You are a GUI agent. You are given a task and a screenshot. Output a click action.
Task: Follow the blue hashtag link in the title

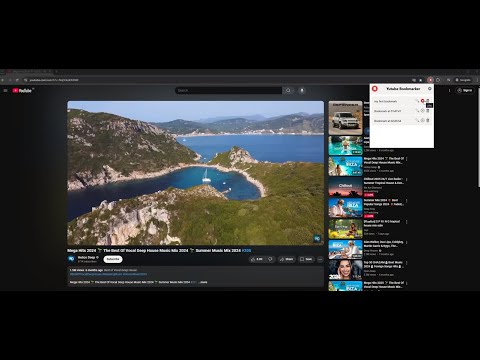(x=247, y=250)
